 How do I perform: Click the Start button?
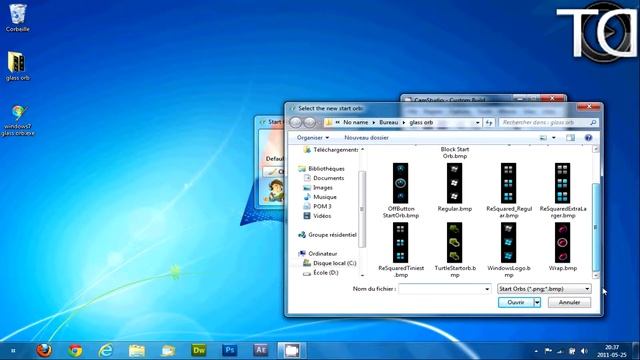click(x=13, y=350)
